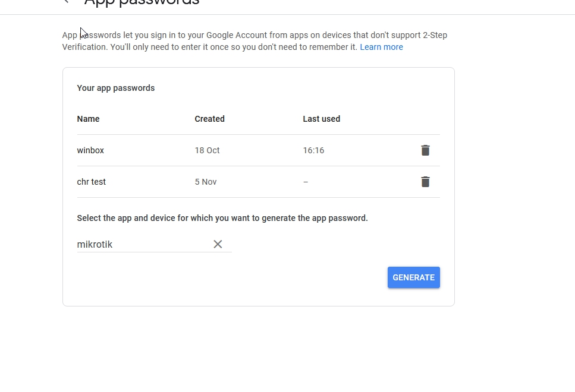Open the Learn more link
Image resolution: width=575 pixels, height=392 pixels.
tap(381, 46)
